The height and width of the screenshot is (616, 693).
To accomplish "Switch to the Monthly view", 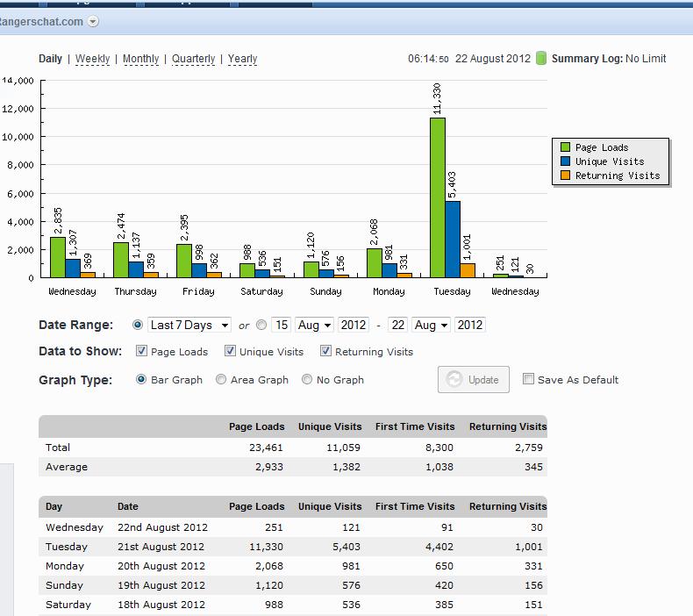I will (x=140, y=59).
